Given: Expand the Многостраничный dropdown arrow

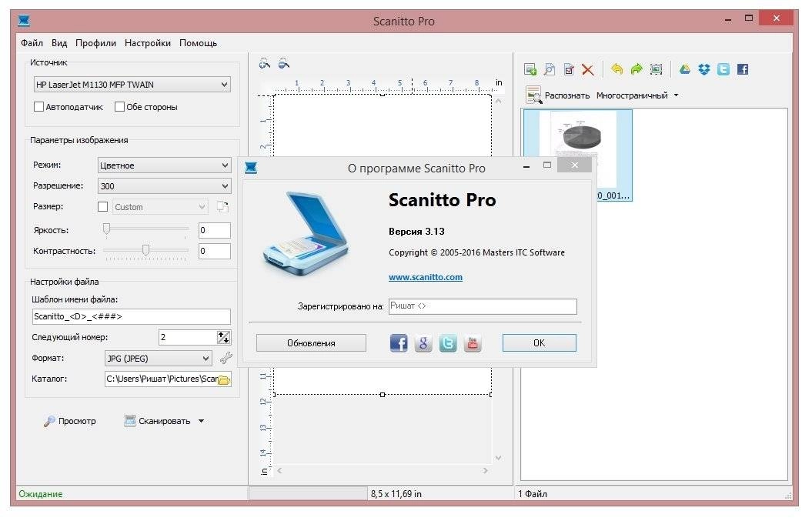Looking at the screenshot, I should pos(676,95).
